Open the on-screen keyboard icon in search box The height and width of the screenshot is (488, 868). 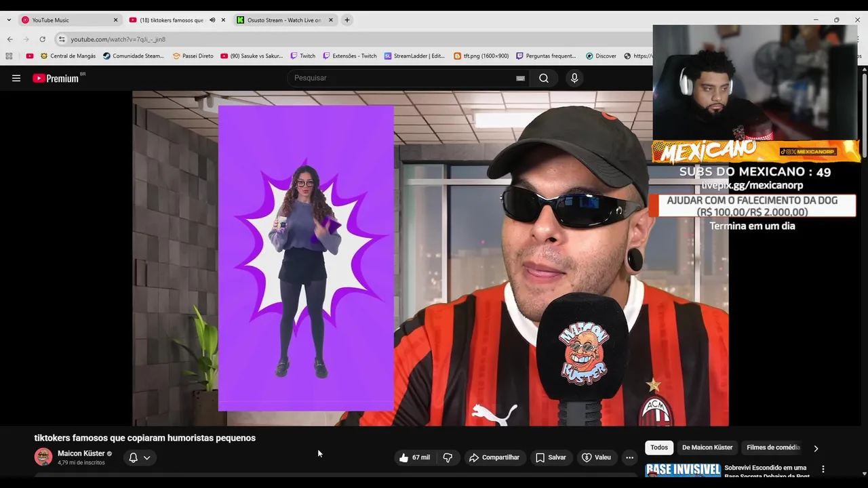coord(521,78)
